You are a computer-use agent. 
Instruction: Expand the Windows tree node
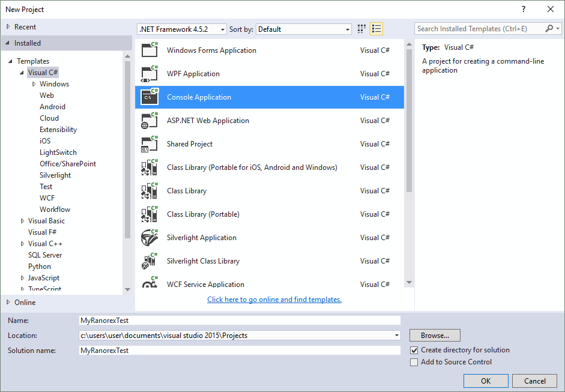[34, 84]
